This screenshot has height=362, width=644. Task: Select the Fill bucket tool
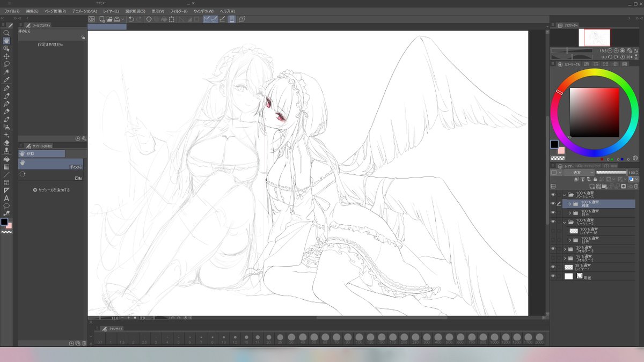coord(6,159)
